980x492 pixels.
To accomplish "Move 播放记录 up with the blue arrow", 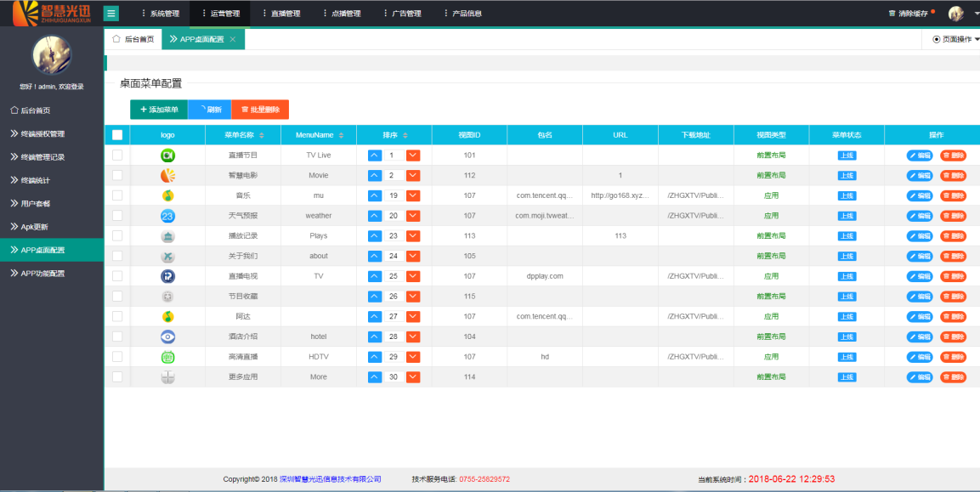I will (x=374, y=235).
